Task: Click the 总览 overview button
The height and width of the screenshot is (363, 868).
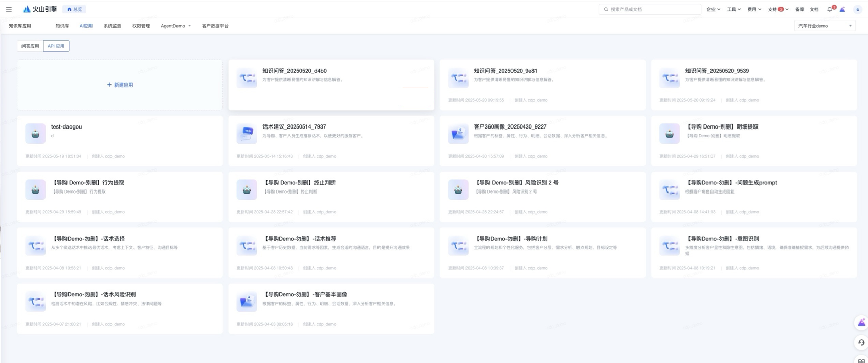Action: [75, 9]
